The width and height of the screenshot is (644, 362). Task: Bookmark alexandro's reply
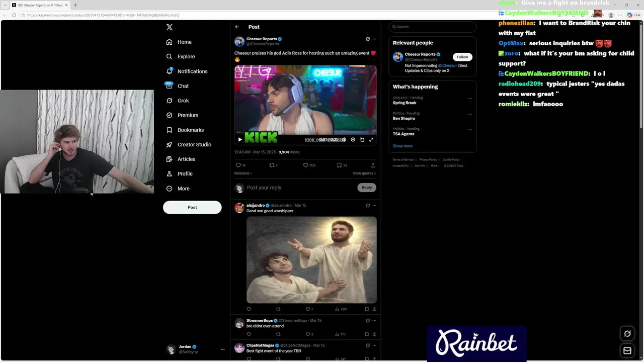(367, 309)
